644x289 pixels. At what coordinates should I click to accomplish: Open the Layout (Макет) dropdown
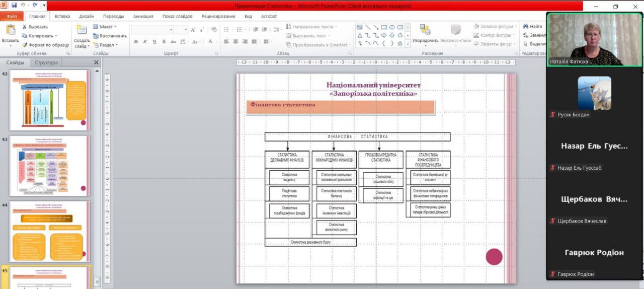click(105, 27)
